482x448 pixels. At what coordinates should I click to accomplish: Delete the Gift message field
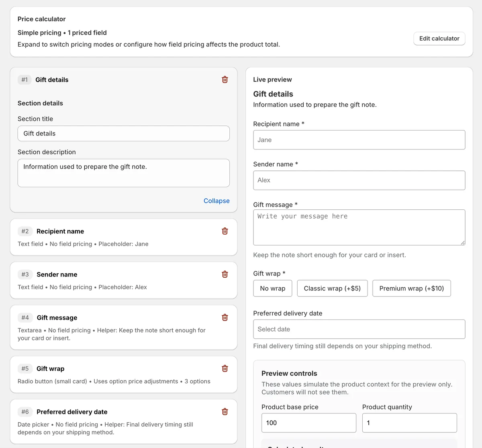coord(225,317)
